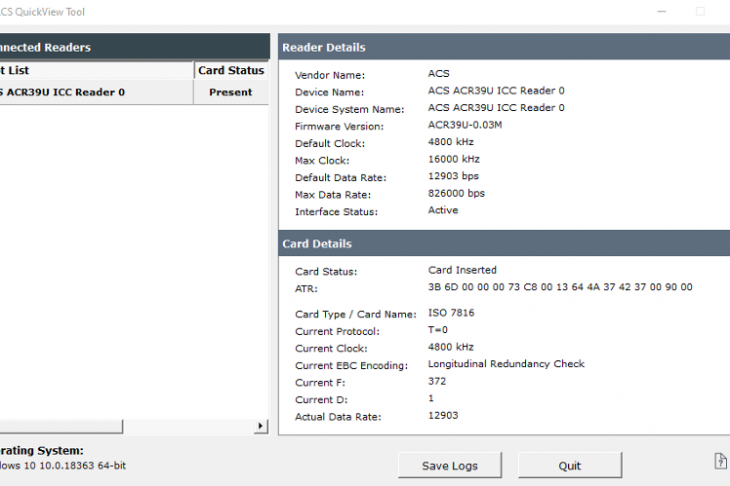Viewport: 730px width, 486px height.
Task: Click the Windows 10 operating system version text
Action: coord(63,466)
